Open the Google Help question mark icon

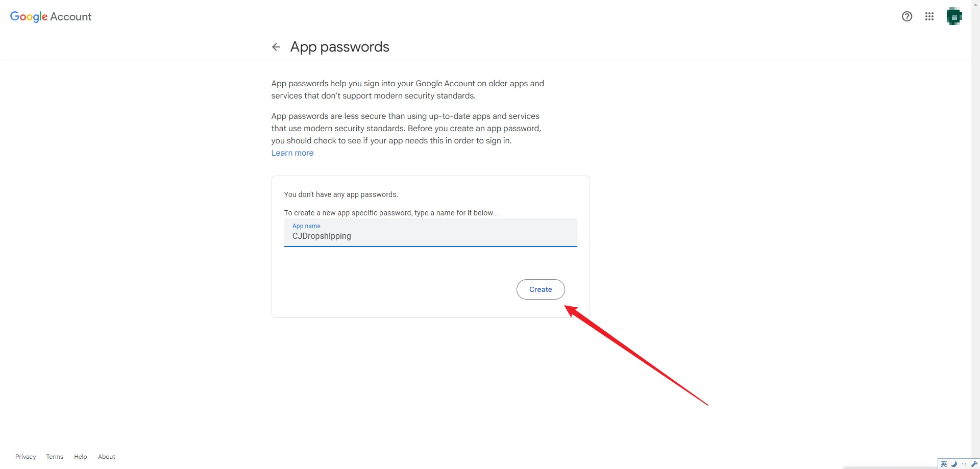tap(907, 16)
